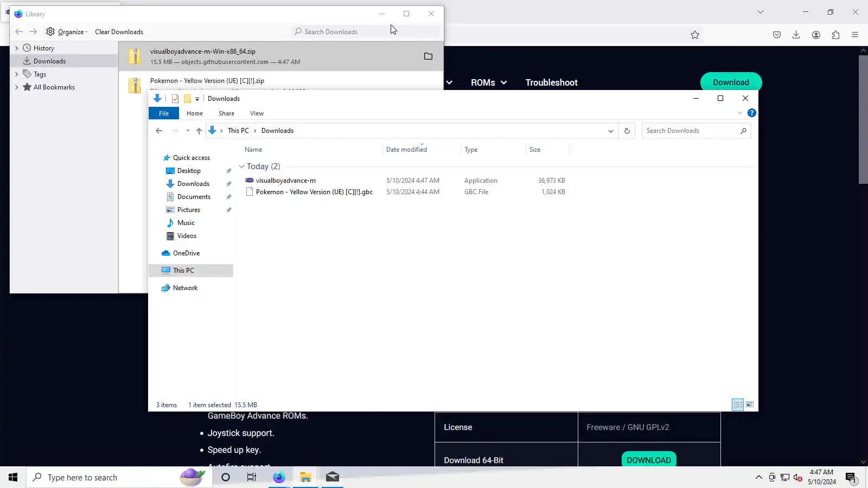The width and height of the screenshot is (868, 488).
Task: Open Explorer Help via the question mark
Action: coord(751,113)
